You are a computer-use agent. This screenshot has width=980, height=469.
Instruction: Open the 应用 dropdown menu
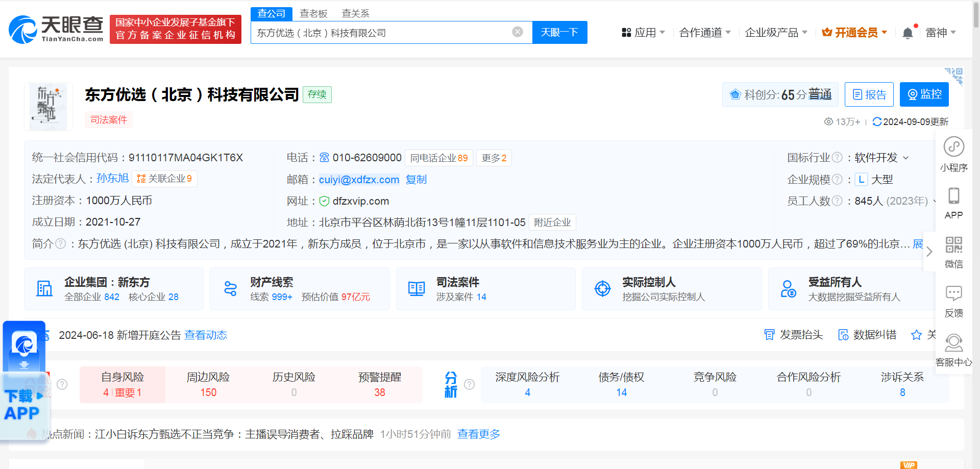(x=643, y=33)
